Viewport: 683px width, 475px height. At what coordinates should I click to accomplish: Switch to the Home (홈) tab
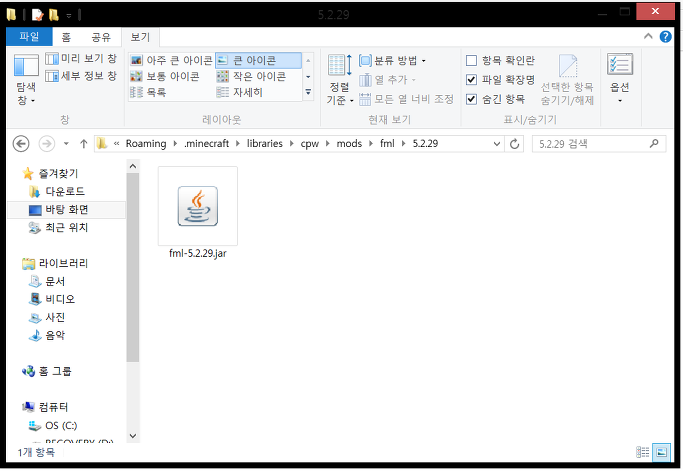tap(66, 37)
